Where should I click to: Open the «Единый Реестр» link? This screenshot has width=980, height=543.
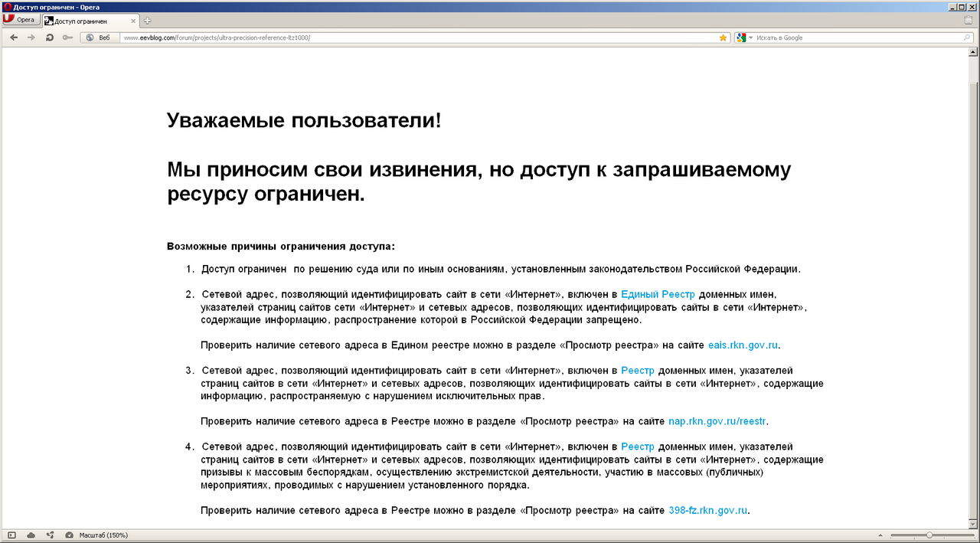point(658,294)
